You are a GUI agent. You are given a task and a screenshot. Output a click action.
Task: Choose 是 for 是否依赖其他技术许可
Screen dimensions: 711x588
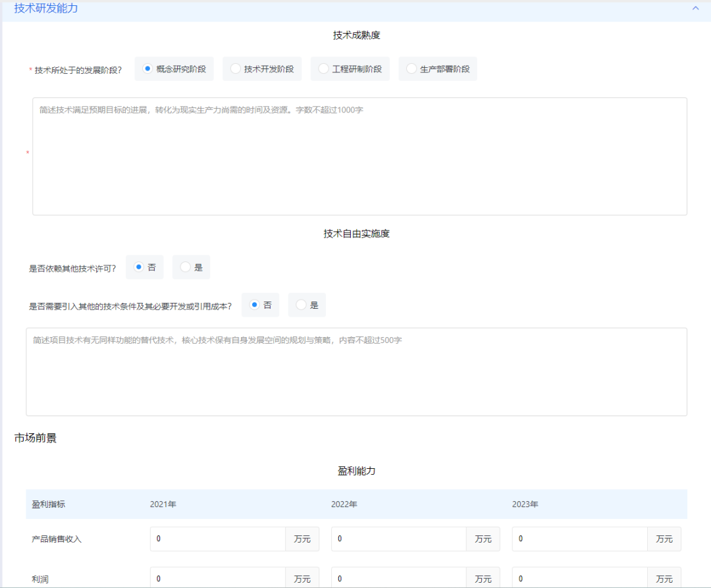[x=191, y=267]
